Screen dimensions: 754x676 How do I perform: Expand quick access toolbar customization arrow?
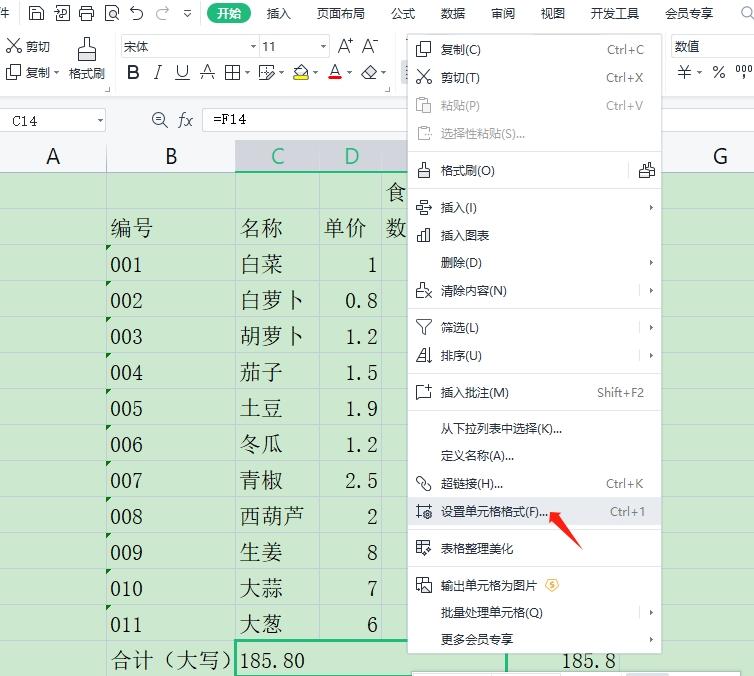coord(188,13)
